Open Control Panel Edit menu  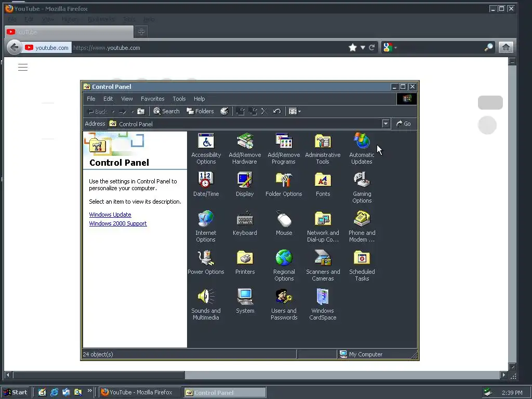click(x=108, y=99)
